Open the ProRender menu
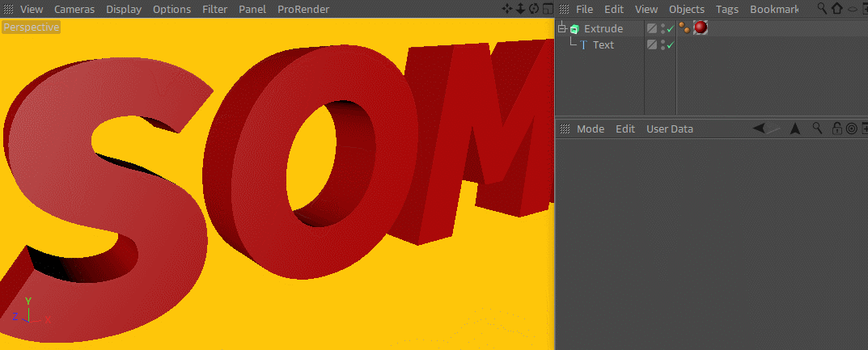Image resolution: width=868 pixels, height=350 pixels. 303,10
